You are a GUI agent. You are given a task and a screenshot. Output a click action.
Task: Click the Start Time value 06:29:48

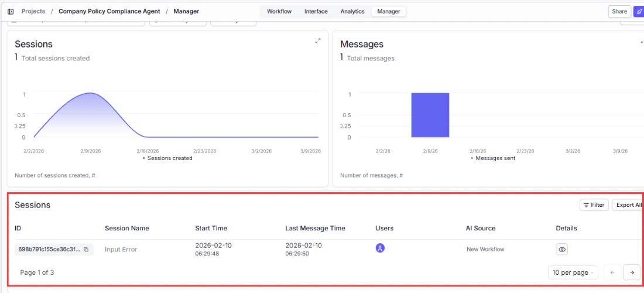[207, 254]
